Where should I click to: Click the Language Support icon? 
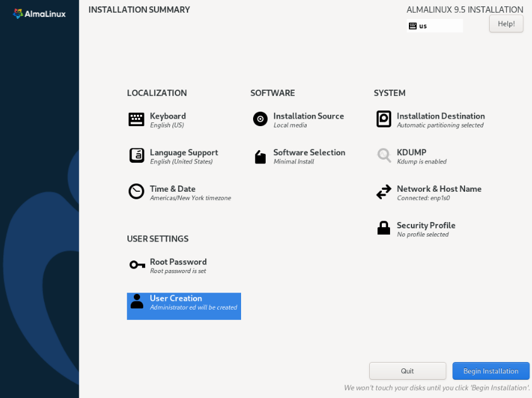[136, 156]
